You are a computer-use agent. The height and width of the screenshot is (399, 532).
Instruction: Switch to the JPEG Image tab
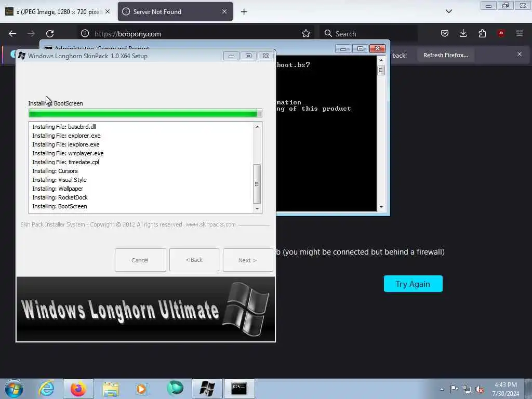pos(57,11)
